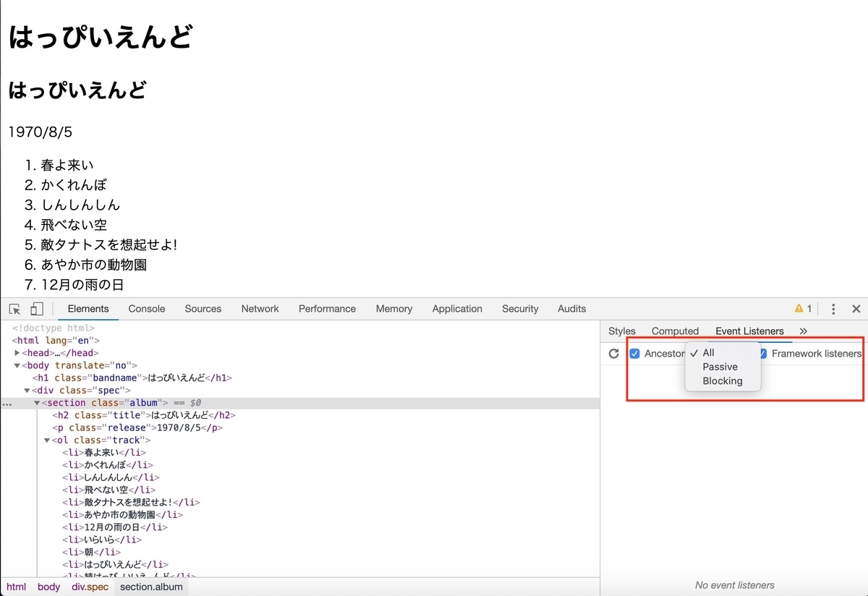Open the warning count indicator
The width and height of the screenshot is (868, 596).
pos(803,309)
